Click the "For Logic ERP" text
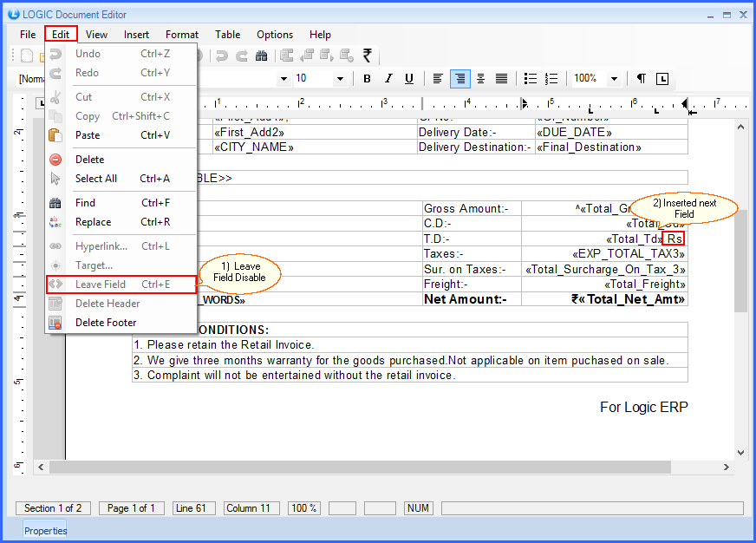The image size is (756, 543). pyautogui.click(x=643, y=408)
